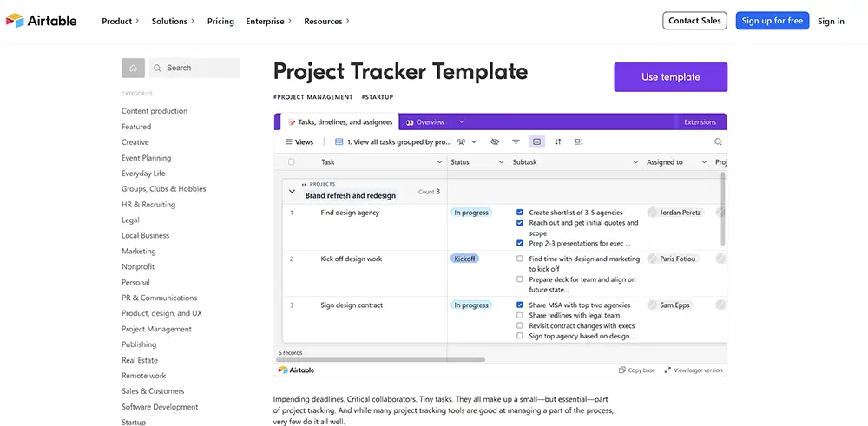Viewport: 868px width, 426px height.
Task: Click Paris Fotiou avatar icon
Action: point(652,259)
